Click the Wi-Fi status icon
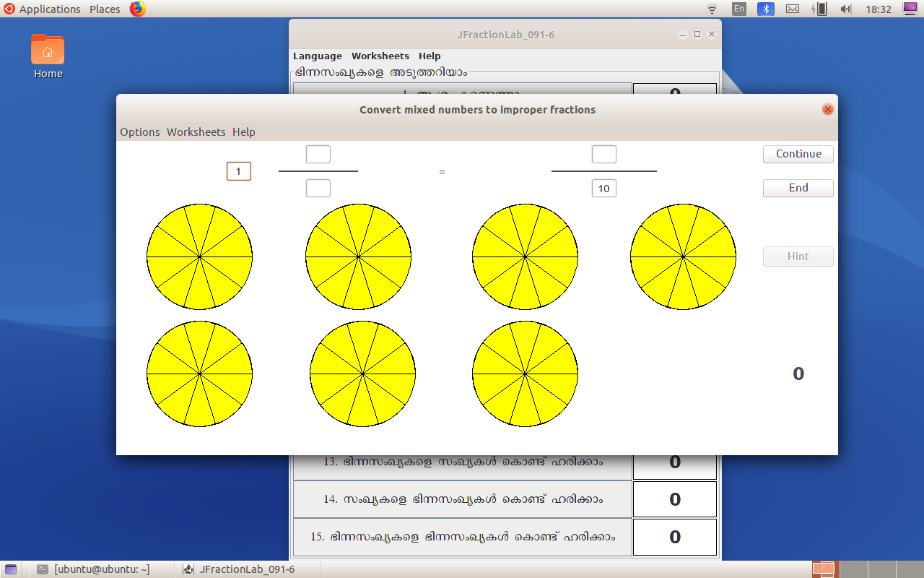The height and width of the screenshot is (578, 924). 712,9
